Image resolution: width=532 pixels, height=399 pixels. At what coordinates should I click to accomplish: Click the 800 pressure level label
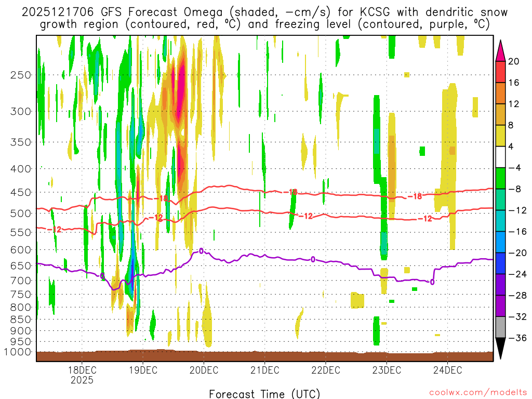pyautogui.click(x=21, y=308)
